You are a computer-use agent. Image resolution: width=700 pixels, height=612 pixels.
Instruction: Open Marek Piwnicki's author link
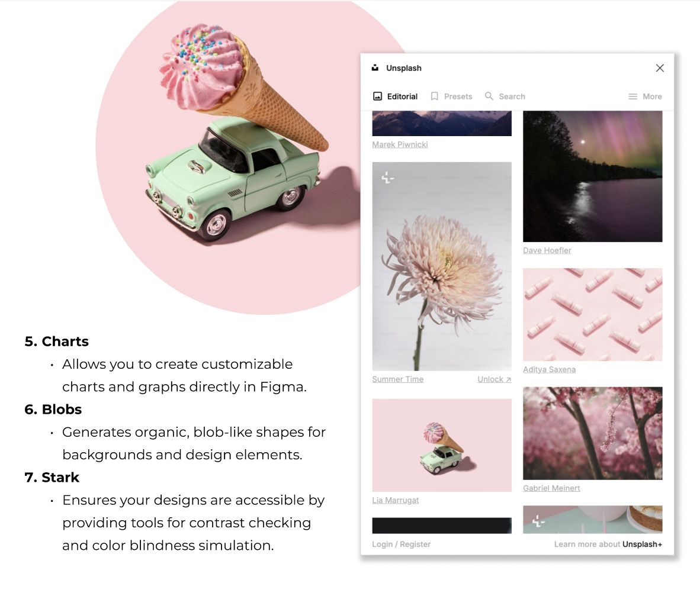pos(400,144)
